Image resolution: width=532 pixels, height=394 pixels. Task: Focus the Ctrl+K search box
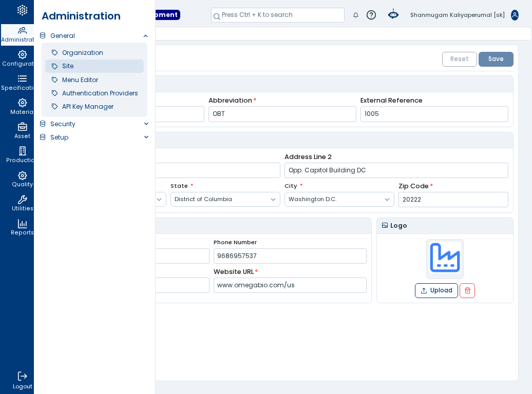[x=277, y=15]
